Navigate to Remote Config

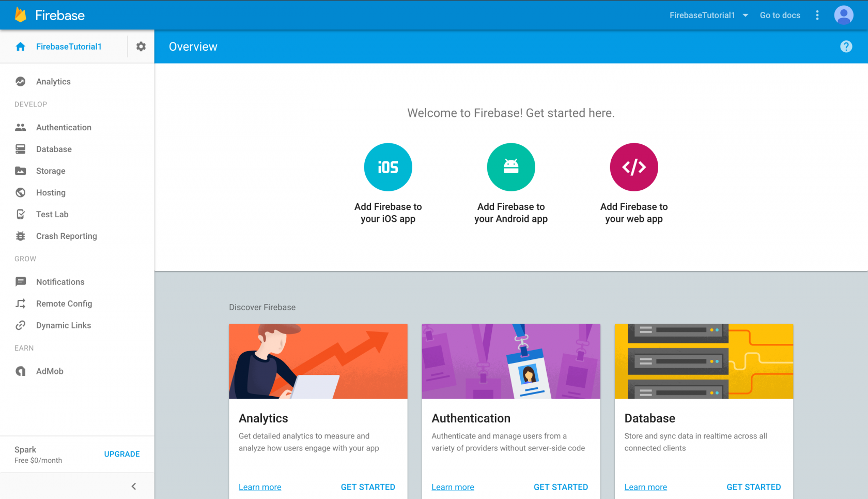click(x=64, y=304)
